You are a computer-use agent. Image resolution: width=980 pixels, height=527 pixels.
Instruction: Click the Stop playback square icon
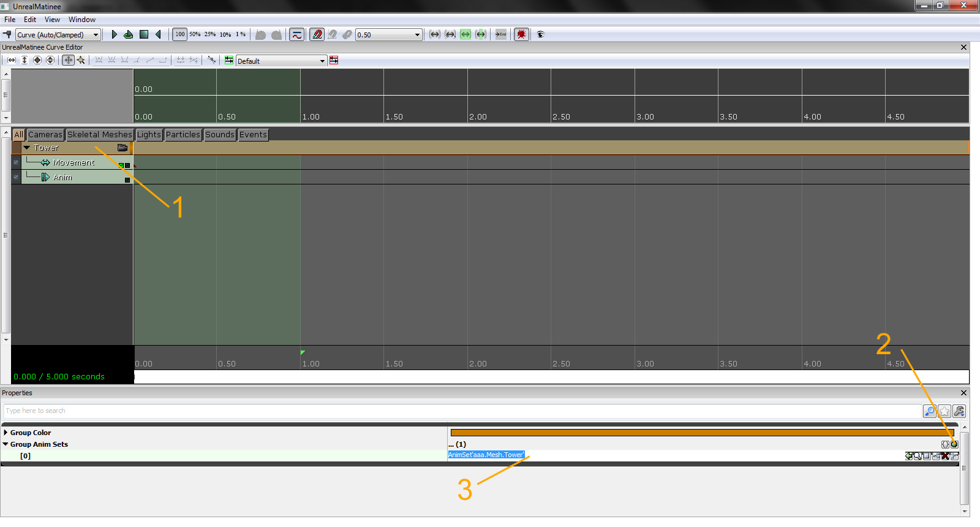[x=144, y=34]
